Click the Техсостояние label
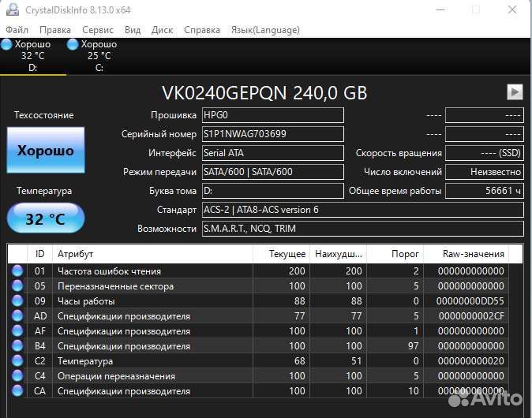 pyautogui.click(x=43, y=115)
